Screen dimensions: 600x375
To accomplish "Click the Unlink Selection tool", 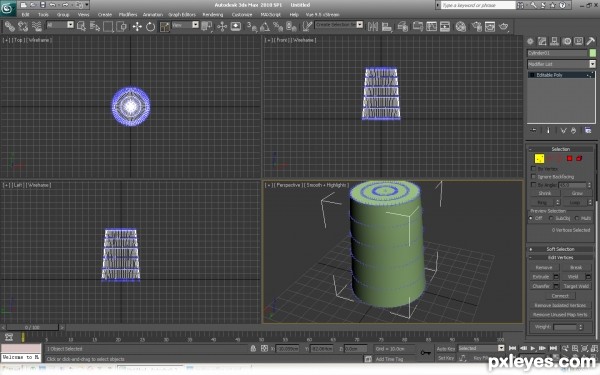I will pos(23,26).
